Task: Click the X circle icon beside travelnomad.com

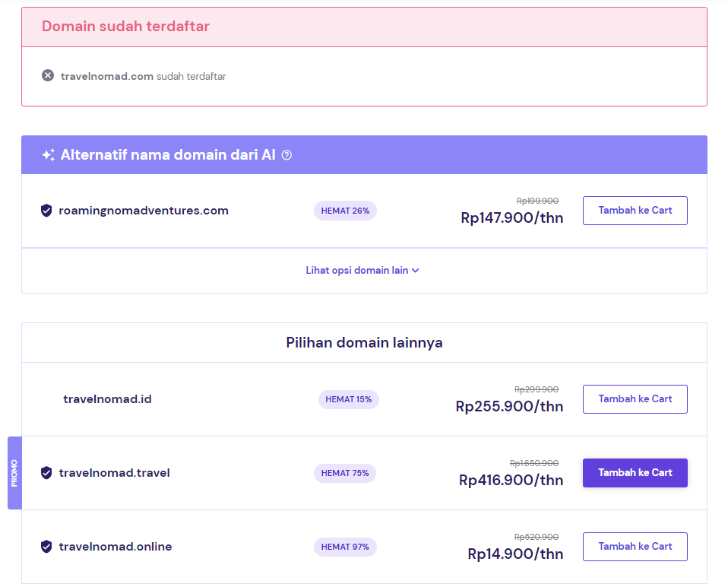Action: [48, 75]
